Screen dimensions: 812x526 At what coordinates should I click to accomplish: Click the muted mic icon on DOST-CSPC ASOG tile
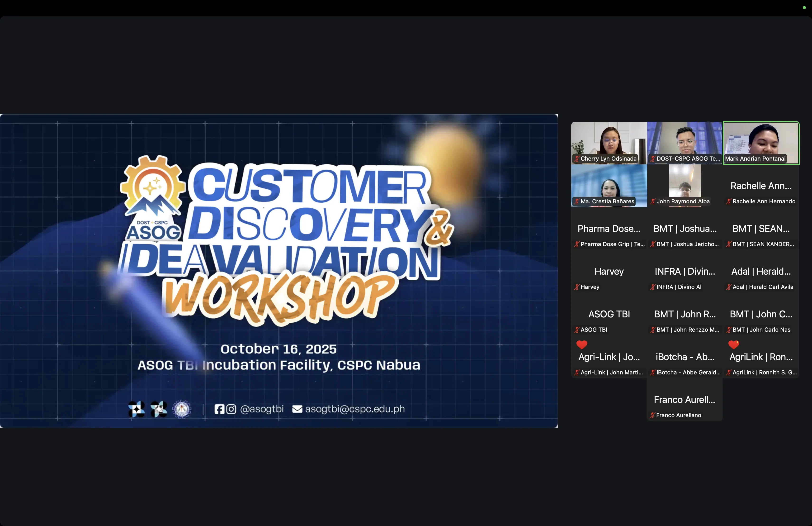[653, 159]
